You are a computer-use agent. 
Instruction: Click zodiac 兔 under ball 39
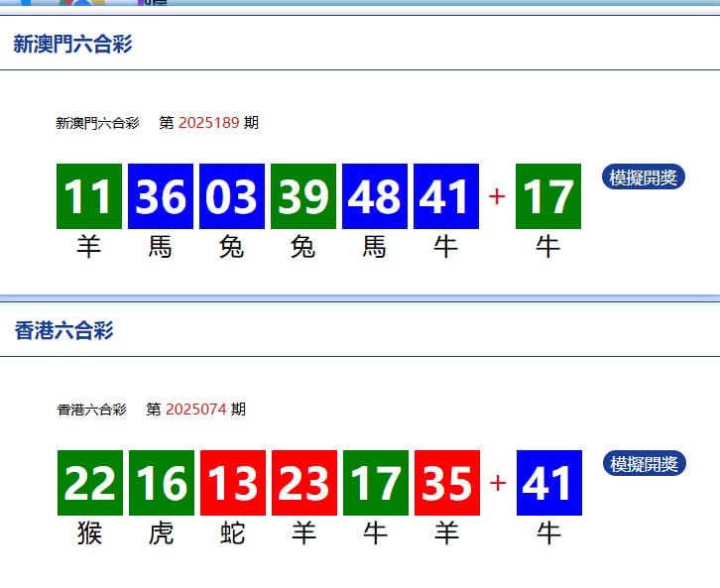pyautogui.click(x=303, y=247)
